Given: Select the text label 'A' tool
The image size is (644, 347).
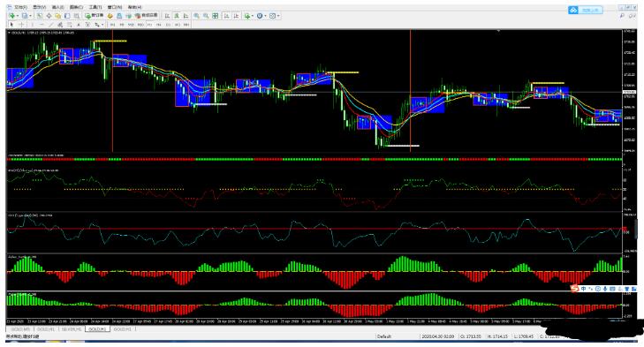Looking at the screenshot, I should (x=79, y=25).
